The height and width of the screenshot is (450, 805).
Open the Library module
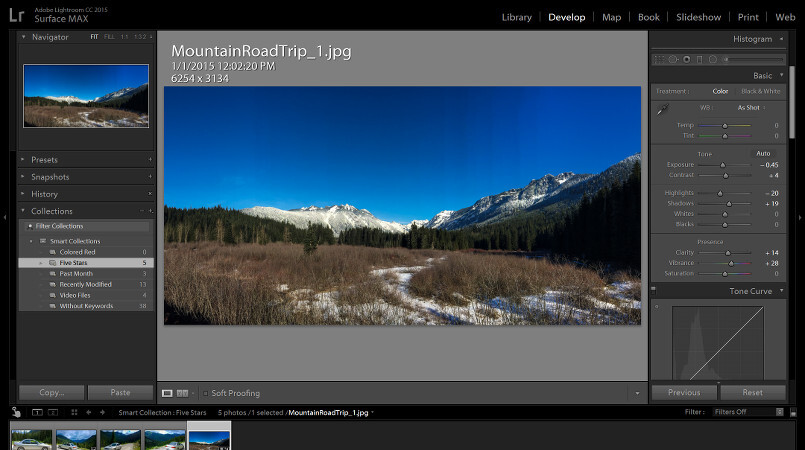(516, 17)
